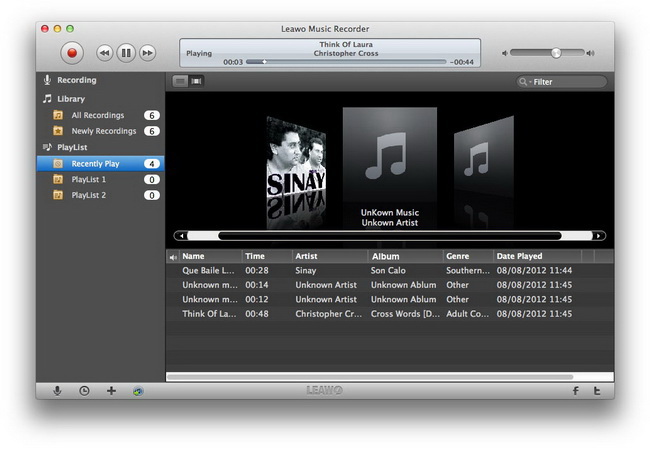The image size is (650, 449).
Task: Switch to list view mode
Action: pyautogui.click(x=180, y=81)
